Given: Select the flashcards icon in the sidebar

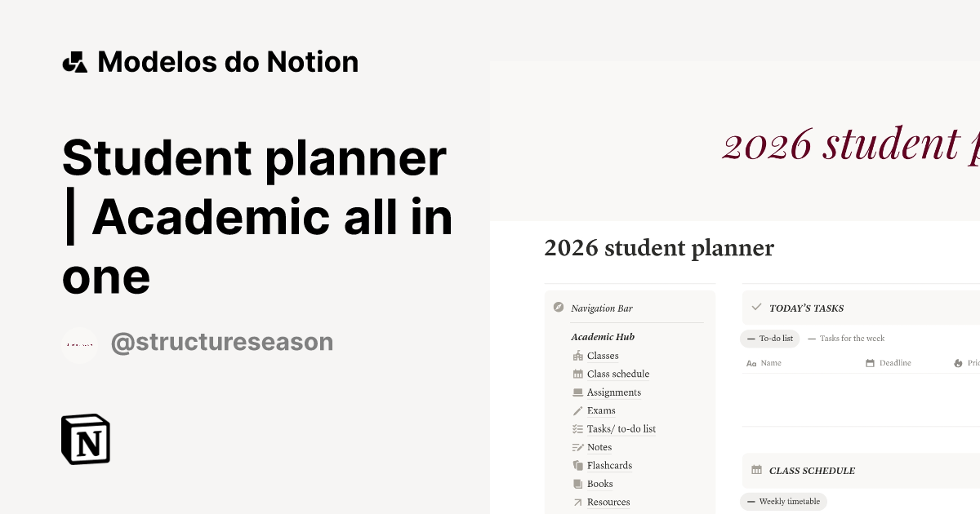Looking at the screenshot, I should (577, 465).
